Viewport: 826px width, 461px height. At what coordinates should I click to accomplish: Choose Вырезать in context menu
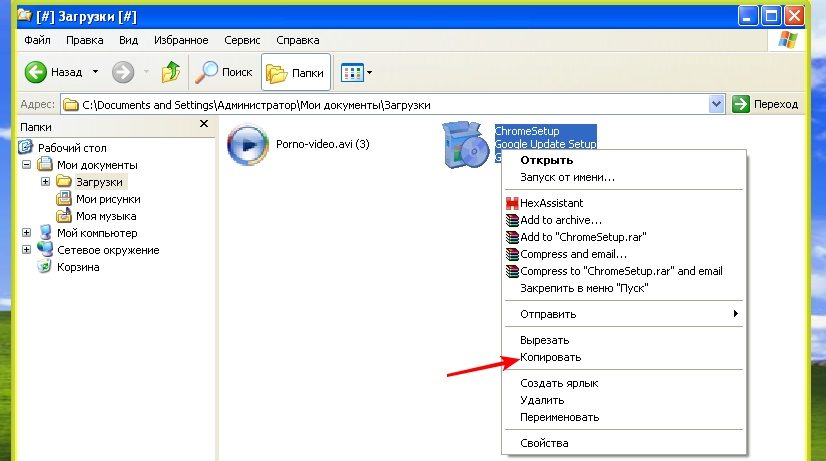(624, 340)
